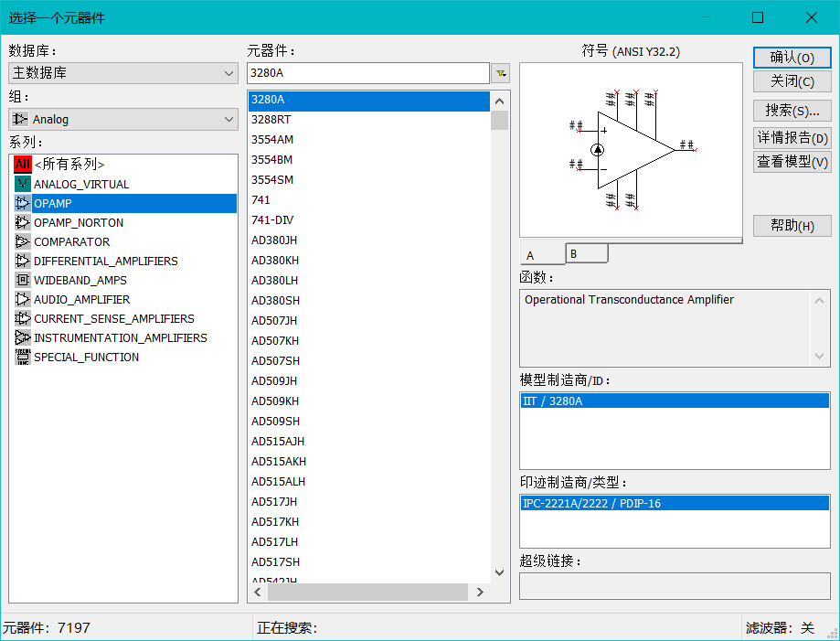Select the OPAMP family icon

tap(22, 203)
